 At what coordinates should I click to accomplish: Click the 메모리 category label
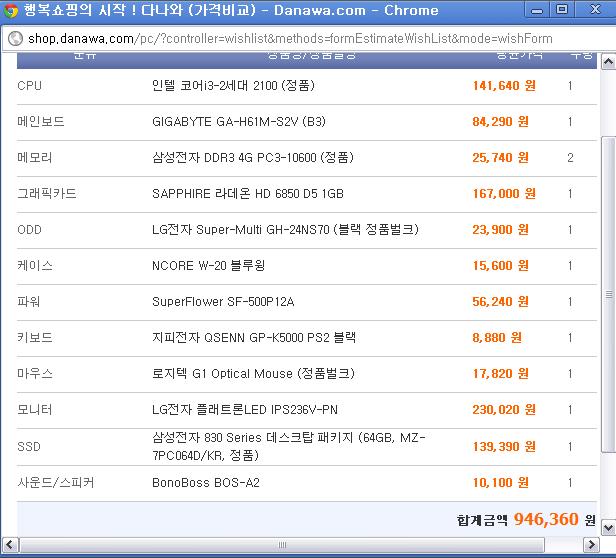35,158
